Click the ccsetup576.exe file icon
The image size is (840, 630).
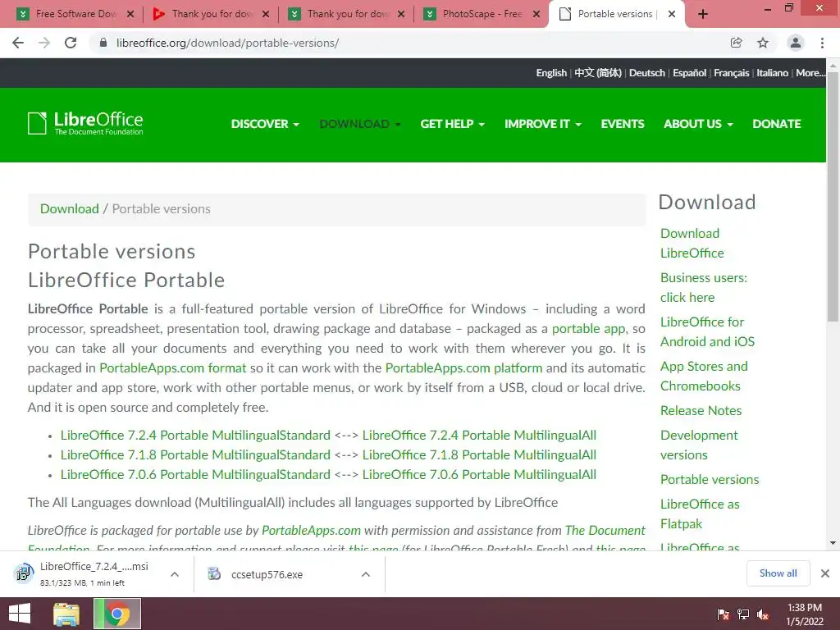(x=214, y=573)
